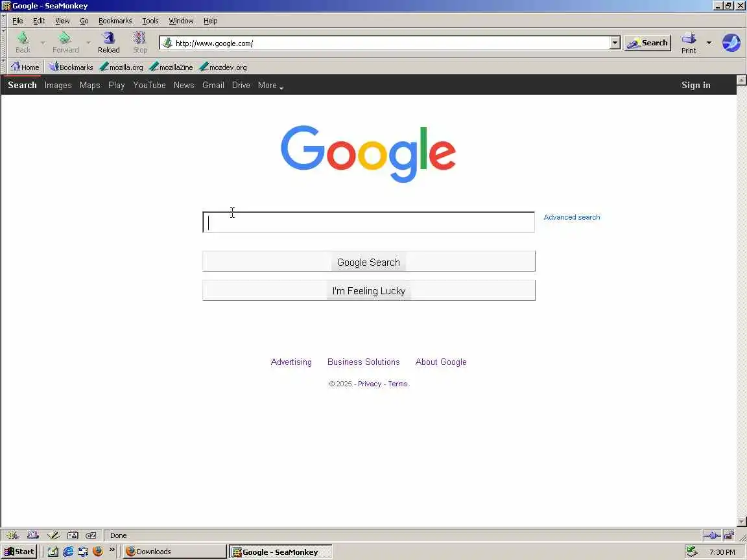Viewport: 747px width, 560px height.
Task: Open Google Images from the top bar
Action: point(58,86)
